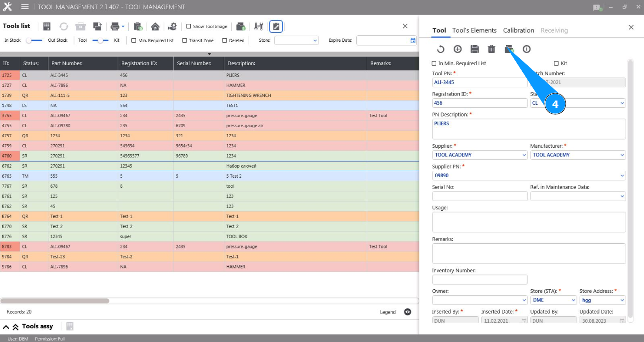Click the refresh icon in the tool panel
This screenshot has width=644, height=342.
(x=440, y=49)
